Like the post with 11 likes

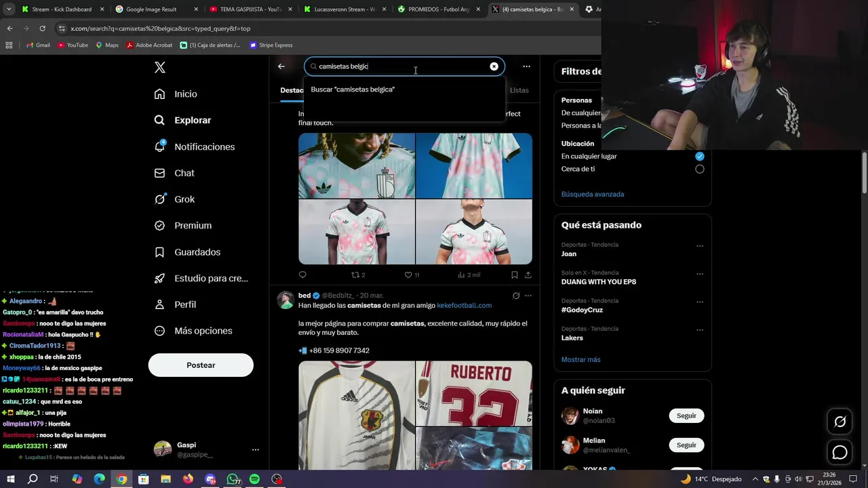click(x=412, y=274)
